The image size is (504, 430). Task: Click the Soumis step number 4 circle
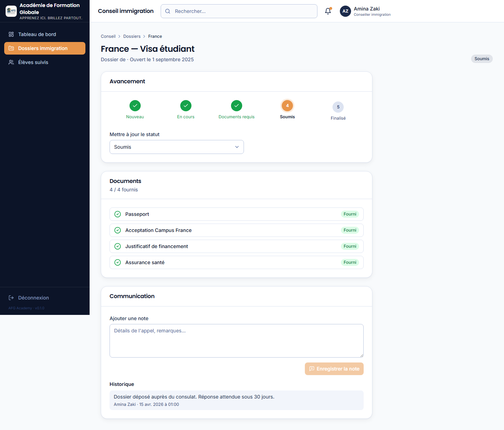[287, 106]
